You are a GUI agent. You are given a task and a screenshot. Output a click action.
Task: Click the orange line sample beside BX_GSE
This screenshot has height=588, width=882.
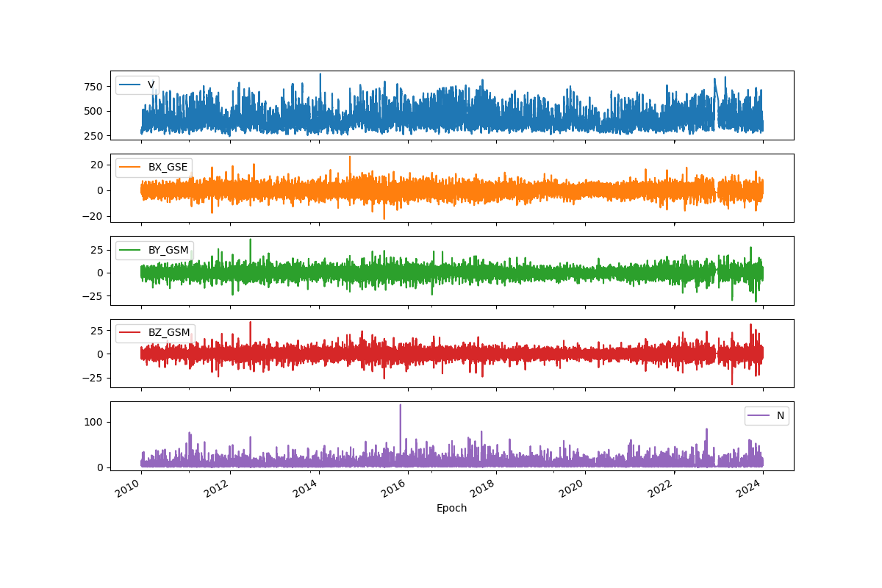tap(131, 167)
